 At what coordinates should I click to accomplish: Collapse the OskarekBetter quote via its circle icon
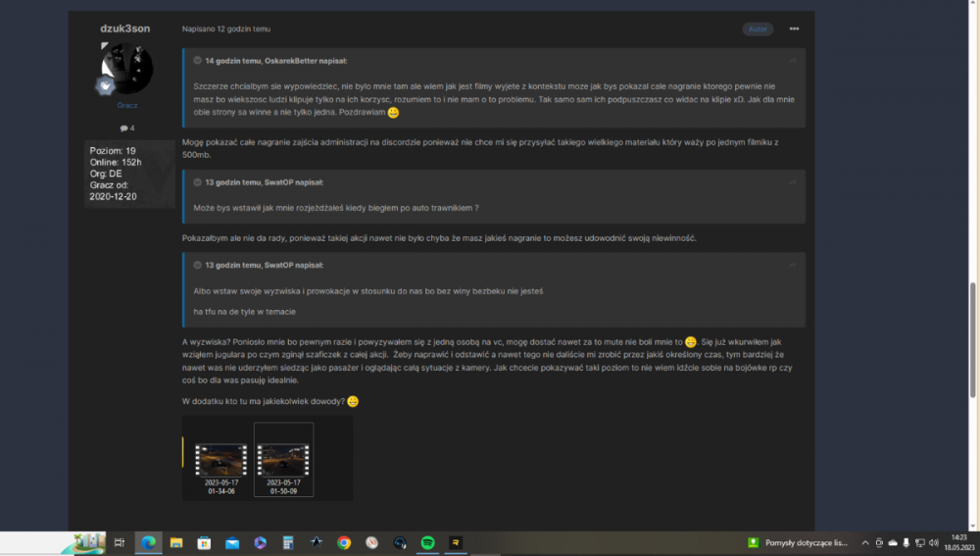point(198,61)
